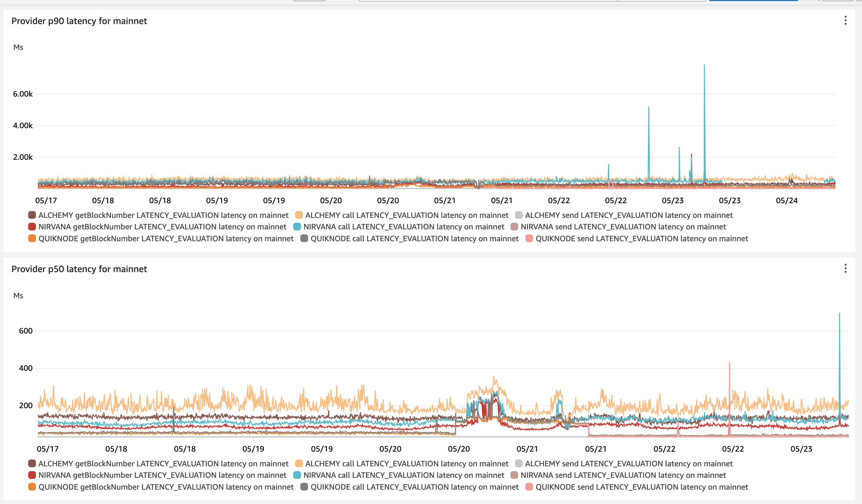Click QUIKNODE send swatch in p50 legend
Image resolution: width=862 pixels, height=504 pixels.
tap(529, 487)
